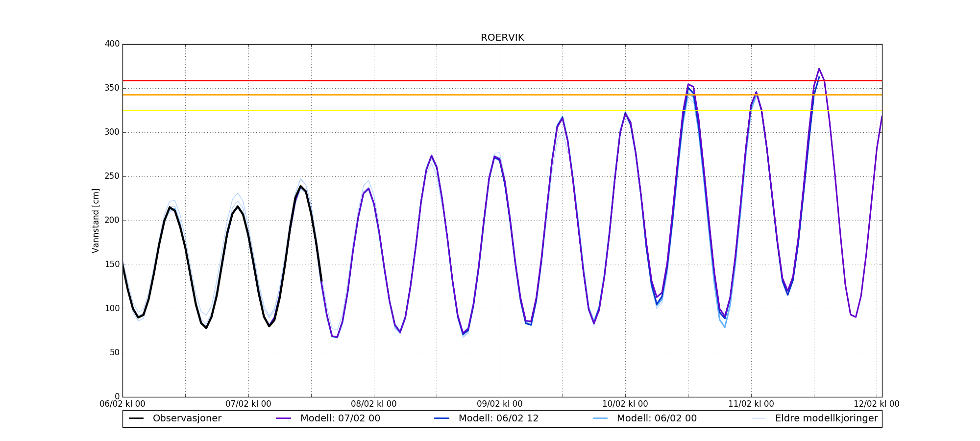Click the '10/02 kl 00' date label
Screen dimensions: 980x441
point(625,404)
